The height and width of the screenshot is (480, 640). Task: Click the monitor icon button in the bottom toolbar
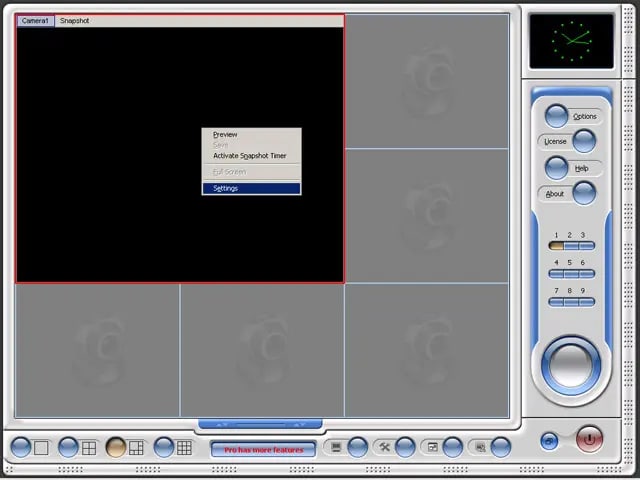click(358, 447)
